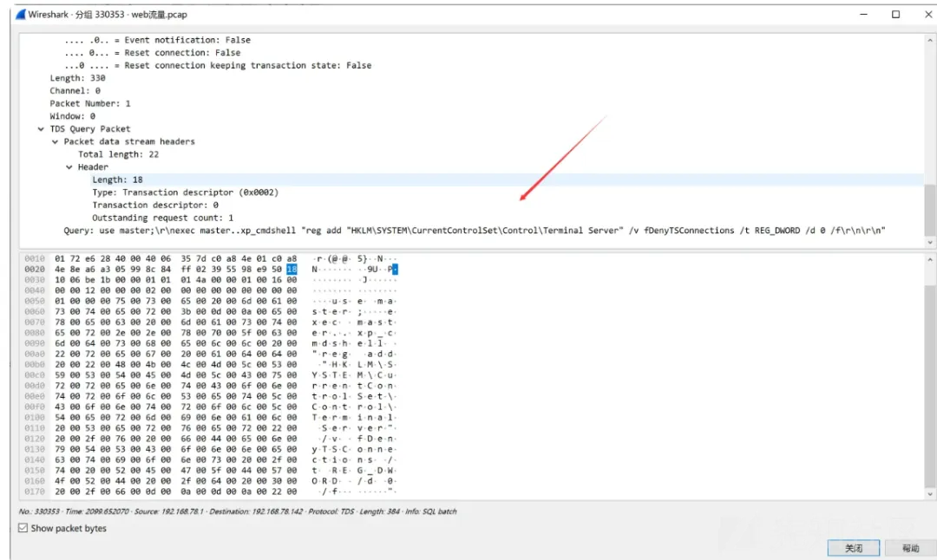Minimize the Wireshark packet window
Screen dimensions: 937x560
click(x=863, y=15)
